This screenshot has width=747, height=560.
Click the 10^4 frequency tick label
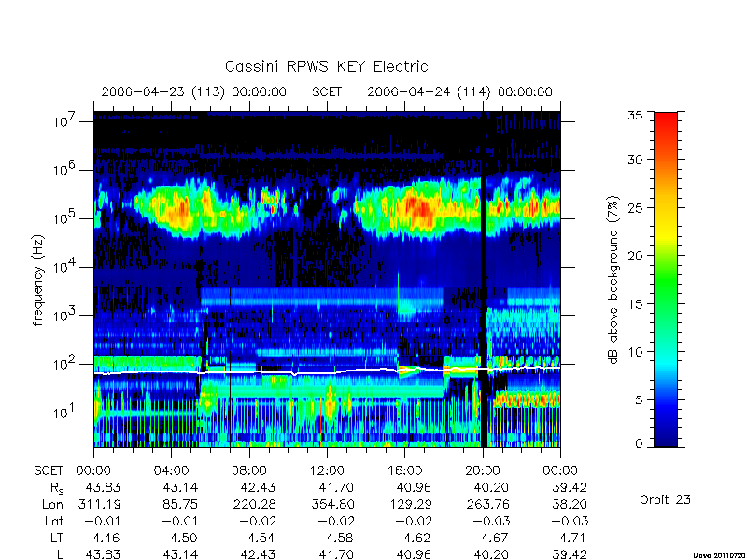tap(64, 266)
